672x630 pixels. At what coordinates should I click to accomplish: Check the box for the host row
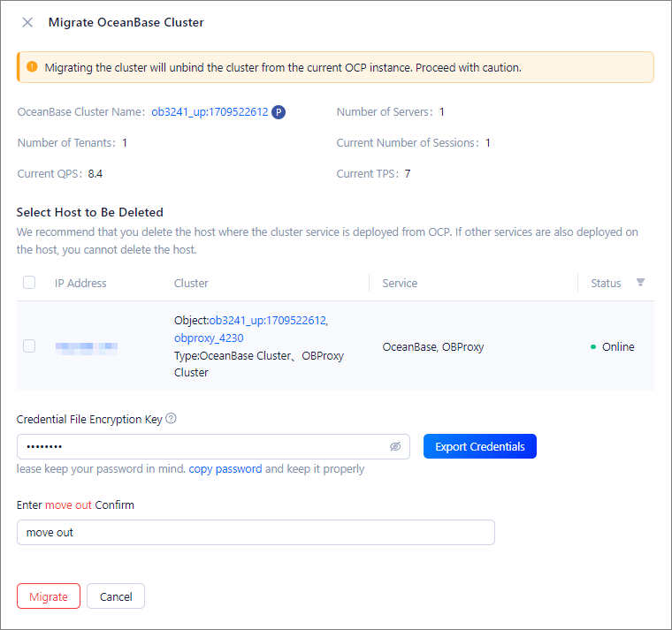tap(29, 346)
